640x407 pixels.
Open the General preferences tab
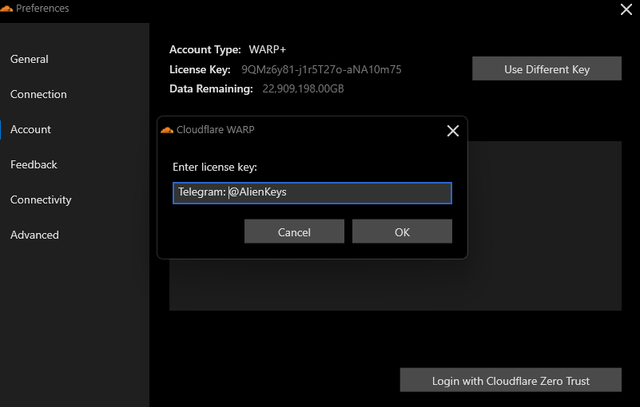[x=29, y=59]
